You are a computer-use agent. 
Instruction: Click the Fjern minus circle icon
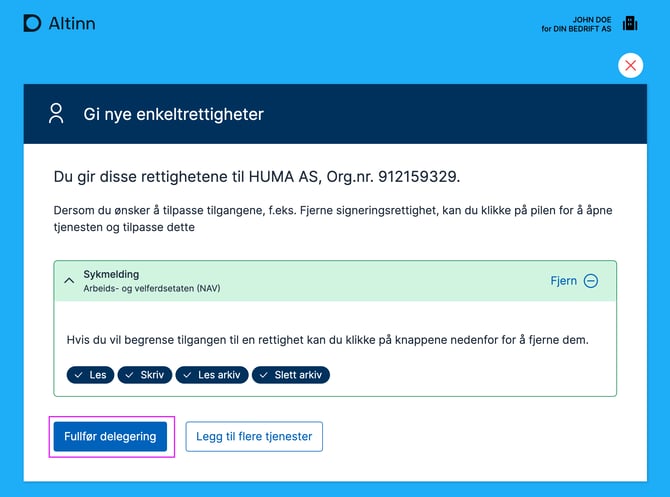tap(591, 281)
